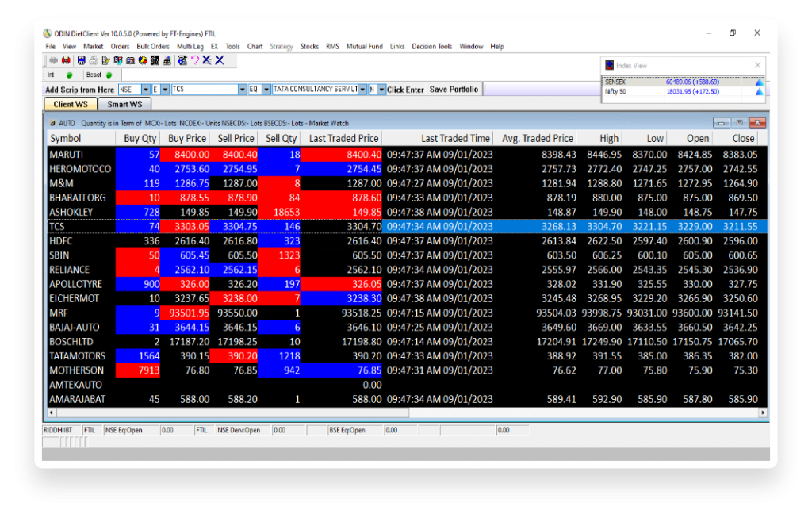Image resolution: width=812 pixels, height=518 pixels.
Task: Click ASHOKLEY sell quantity 18653
Action: pos(279,213)
